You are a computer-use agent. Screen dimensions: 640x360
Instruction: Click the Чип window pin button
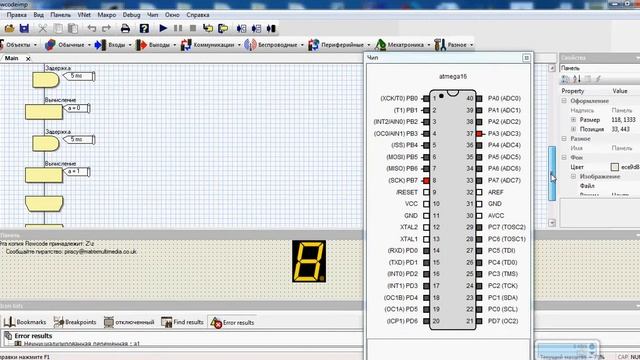click(527, 58)
